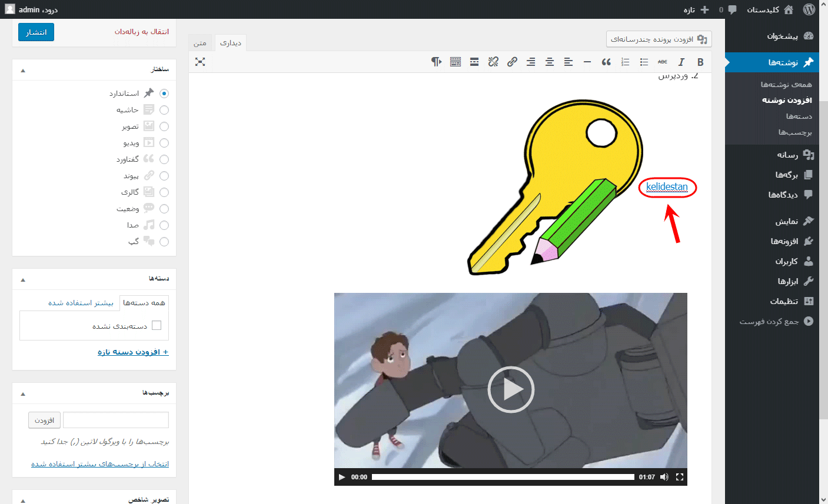
Task: Click افزودن دسته تازه link
Action: pos(133,352)
